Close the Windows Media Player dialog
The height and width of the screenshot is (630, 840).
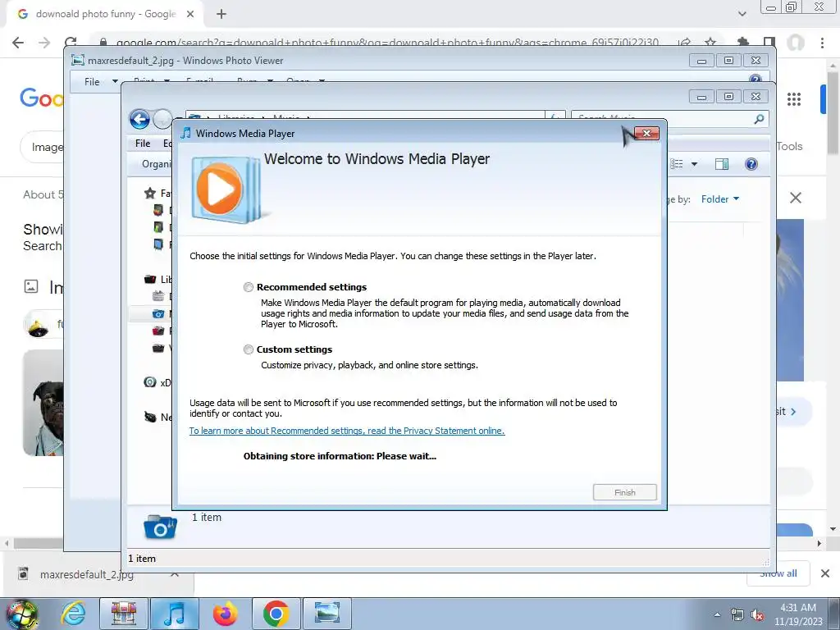tap(646, 134)
